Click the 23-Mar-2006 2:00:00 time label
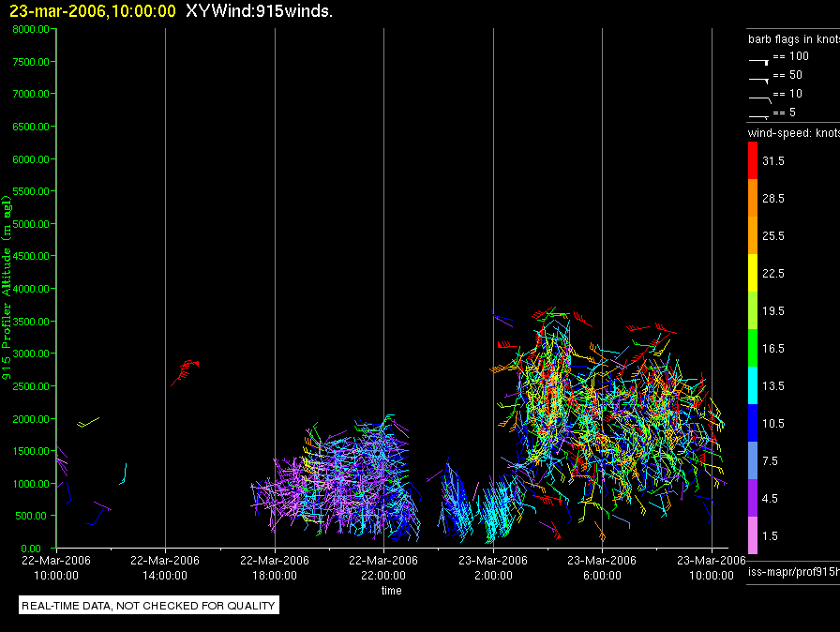The image size is (840, 632). pos(493,567)
